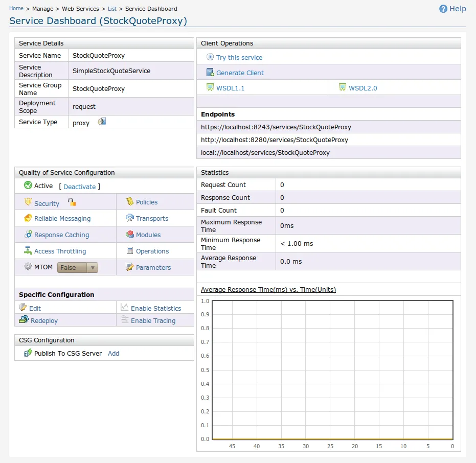Click the Policies icon
This screenshot has width=476, height=463.
(x=130, y=202)
